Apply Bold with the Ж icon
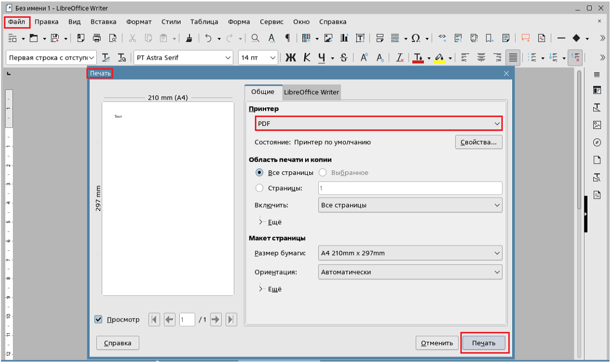The width and height of the screenshot is (611, 364). coord(291,58)
